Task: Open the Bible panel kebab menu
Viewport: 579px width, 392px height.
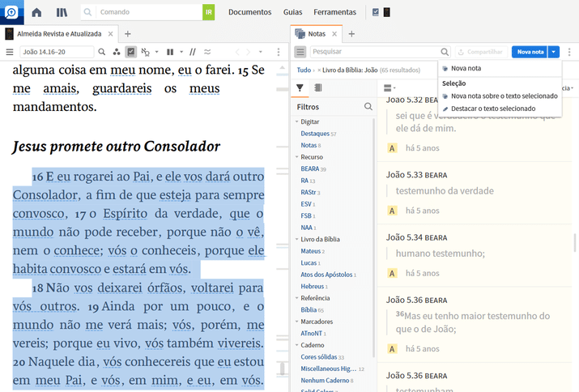Action: coord(279,52)
